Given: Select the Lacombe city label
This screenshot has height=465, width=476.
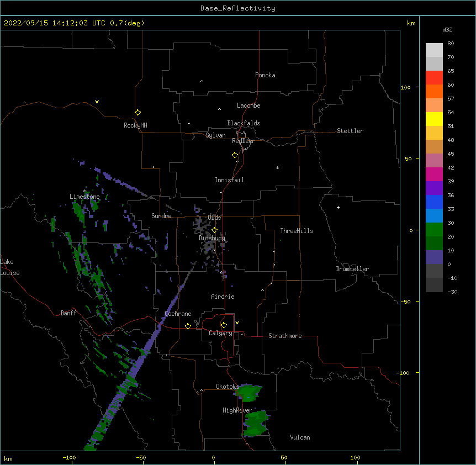Looking at the screenshot, I should [248, 105].
